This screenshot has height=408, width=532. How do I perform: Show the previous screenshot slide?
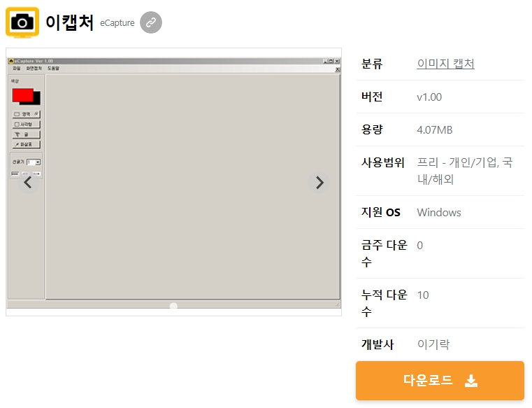(x=29, y=183)
